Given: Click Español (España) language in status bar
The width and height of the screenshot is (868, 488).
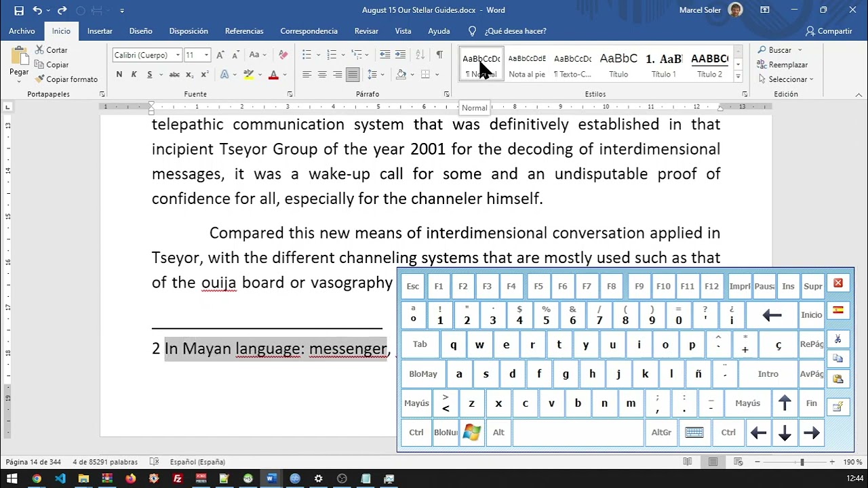Looking at the screenshot, I should coord(197,462).
